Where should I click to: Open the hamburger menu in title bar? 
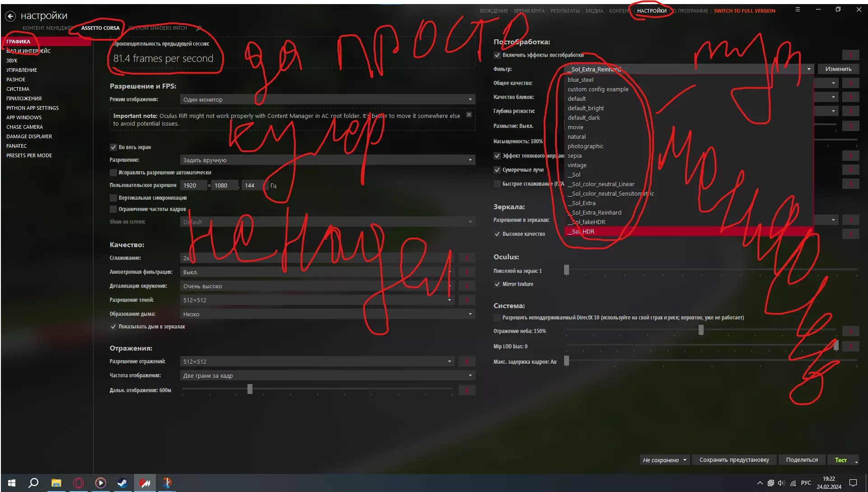(798, 9)
